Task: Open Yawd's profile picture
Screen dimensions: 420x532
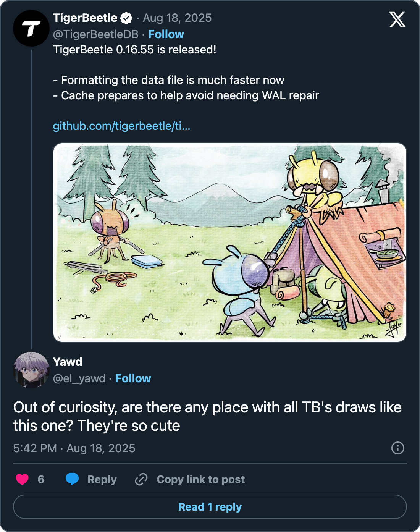Action: [31, 370]
